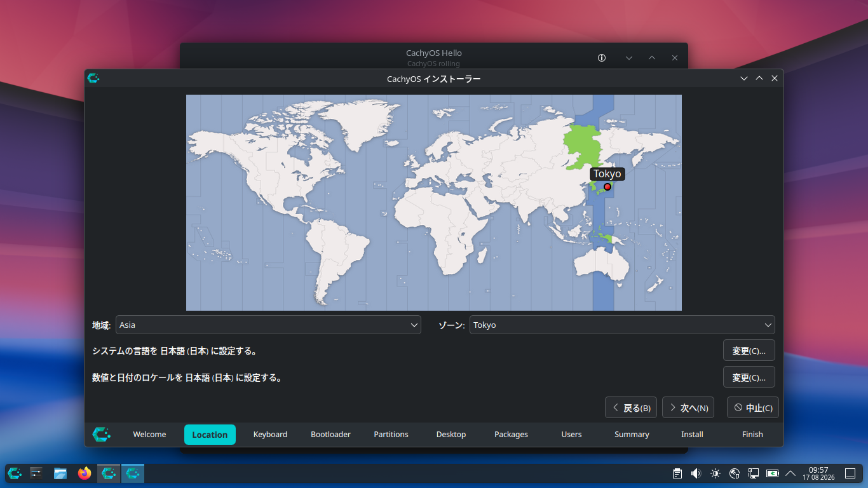Screen dimensions: 868x488
Task: Click the Tokyo label on the map
Action: point(607,174)
